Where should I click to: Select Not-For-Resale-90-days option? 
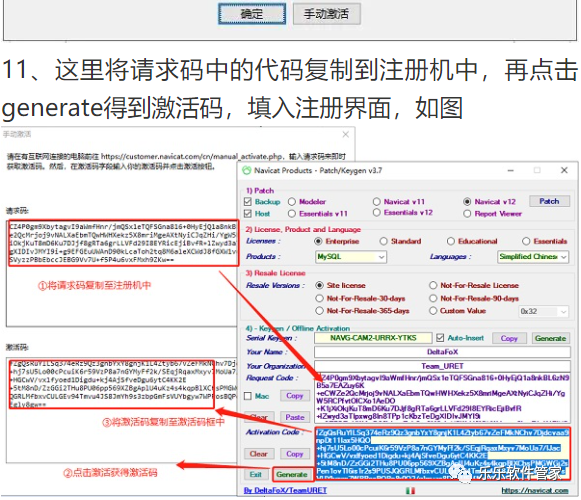[433, 298]
